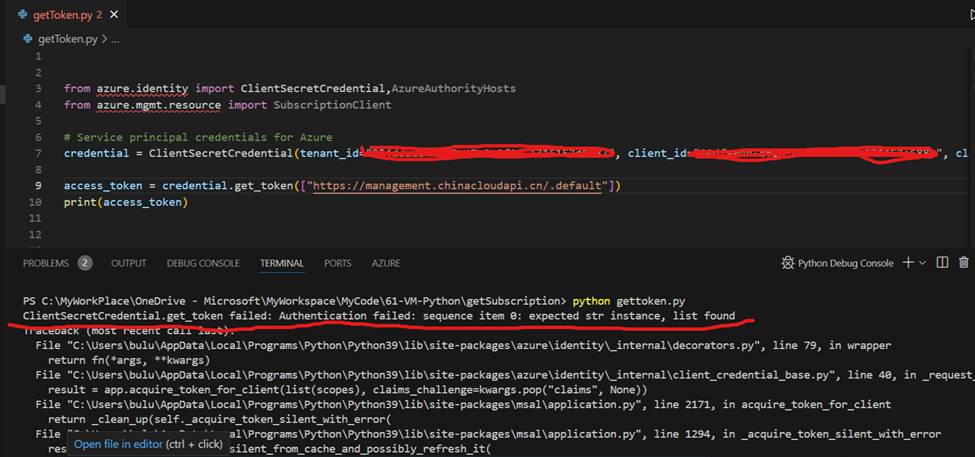Show the DEBUG CONSOLE tab
Viewport: 975px width, 457px height.
tap(203, 263)
